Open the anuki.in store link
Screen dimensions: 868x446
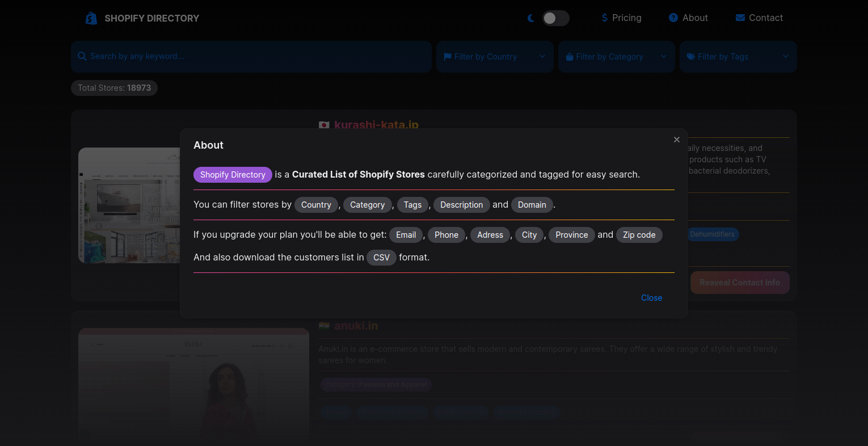pyautogui.click(x=356, y=326)
